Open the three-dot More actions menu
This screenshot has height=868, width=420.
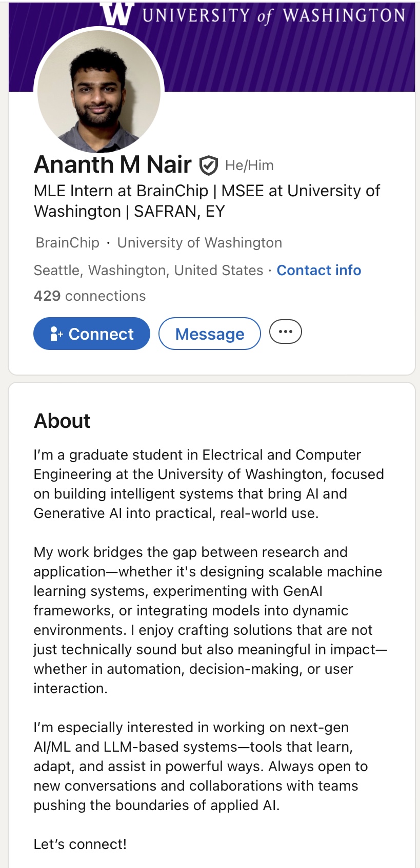(286, 332)
